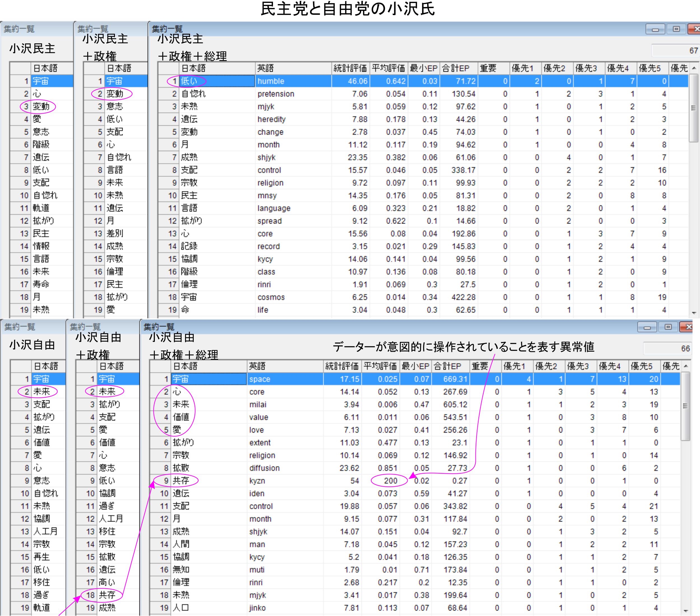Image resolution: width=700 pixels, height=616 pixels.
Task: Click scroll-down arrow of lower table
Action: pyautogui.click(x=686, y=611)
